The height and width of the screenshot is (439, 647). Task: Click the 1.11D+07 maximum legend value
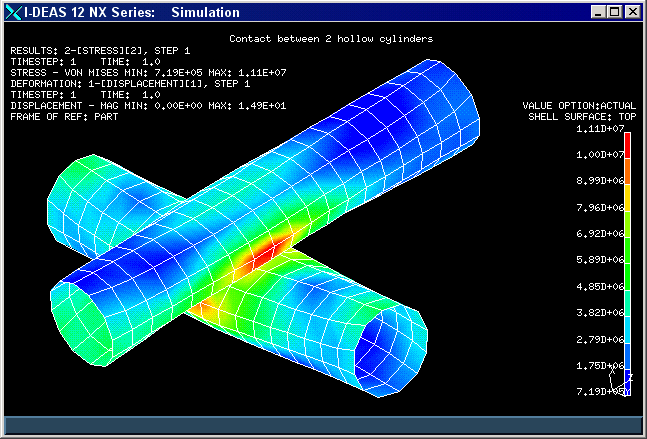pos(601,129)
